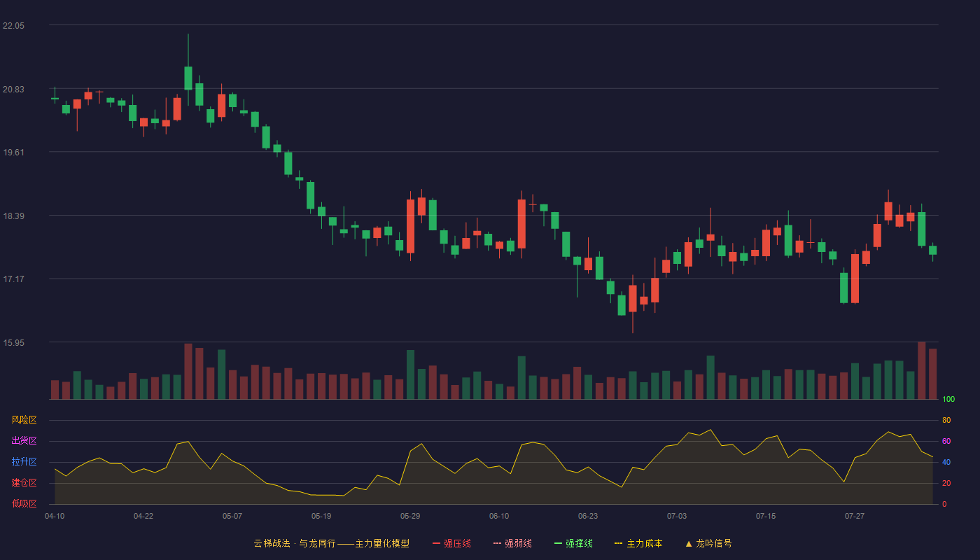Click the 出货区 zone label
The width and height of the screenshot is (980, 560).
pos(24,441)
